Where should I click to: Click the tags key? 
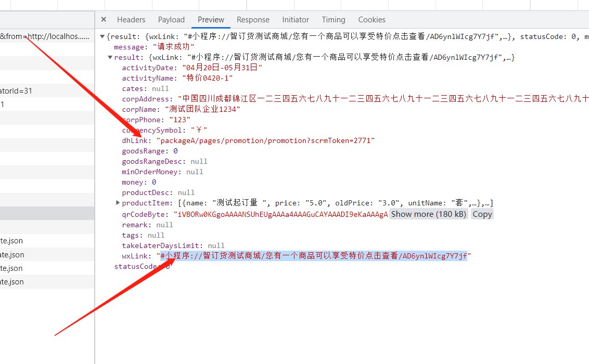[x=131, y=235]
